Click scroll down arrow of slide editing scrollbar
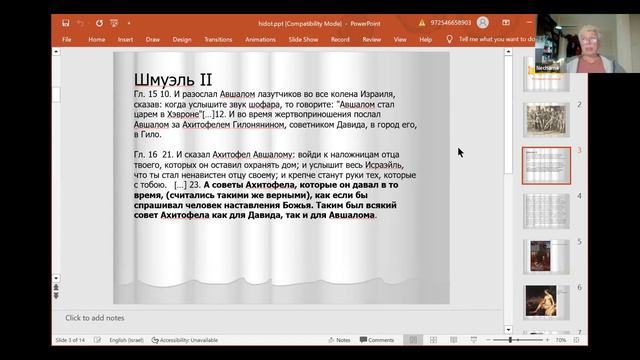Viewport: 640px width, 360px height. [x=508, y=329]
